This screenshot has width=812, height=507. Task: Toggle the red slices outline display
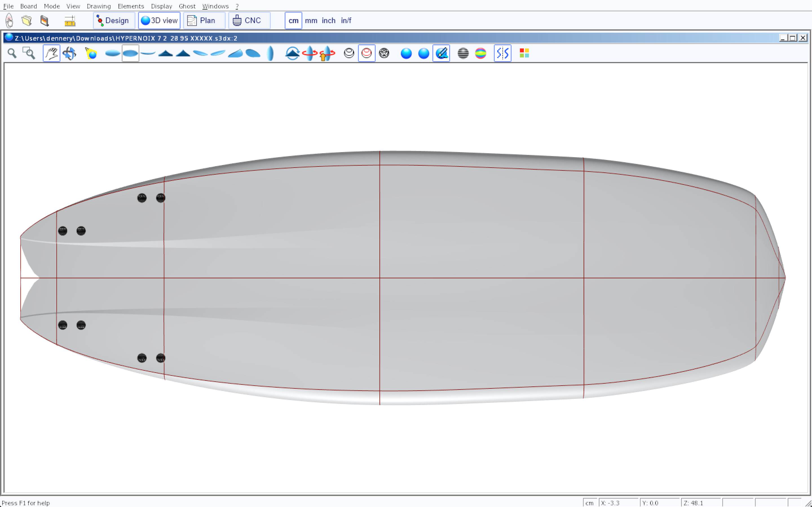(x=367, y=53)
